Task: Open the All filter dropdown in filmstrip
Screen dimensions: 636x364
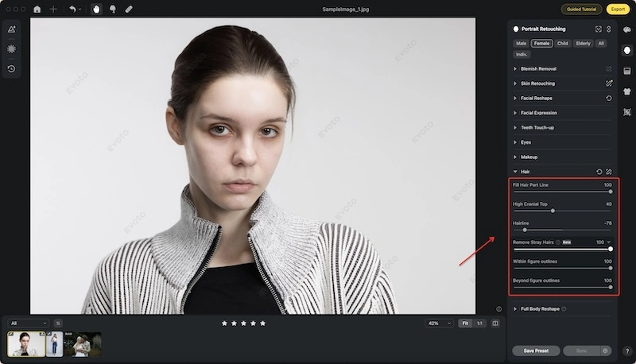Action: click(28, 323)
